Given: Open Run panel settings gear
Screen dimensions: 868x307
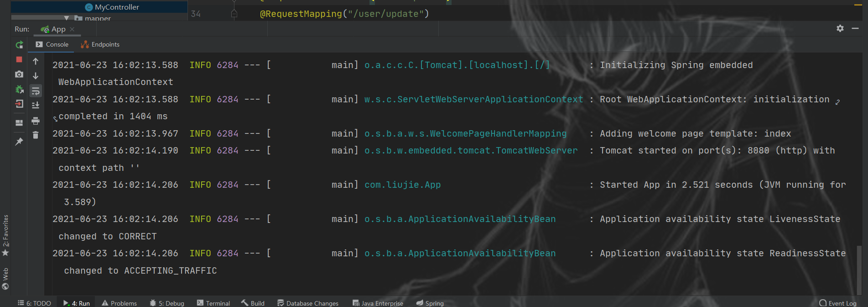Looking at the screenshot, I should 840,28.
